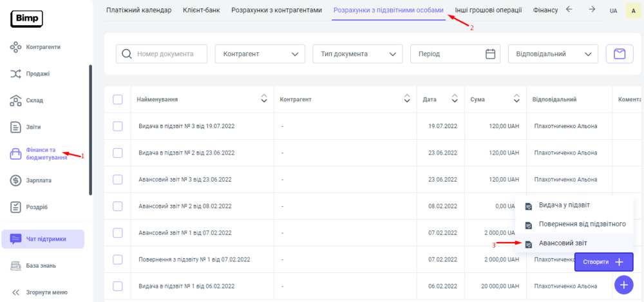Click the calendar icon in Період field
Viewport: 644px width, 302px height.
point(491,54)
